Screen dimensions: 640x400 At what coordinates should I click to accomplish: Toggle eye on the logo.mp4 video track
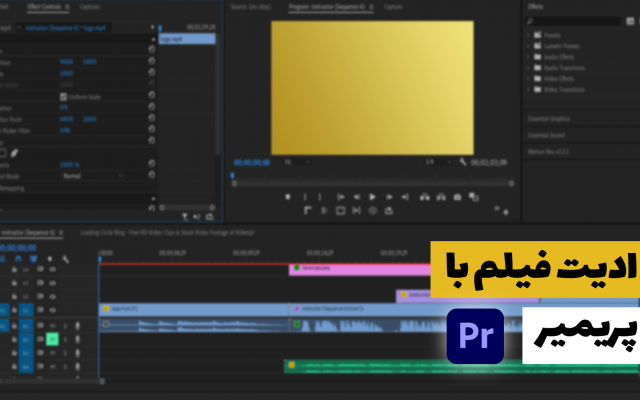[x=52, y=310]
